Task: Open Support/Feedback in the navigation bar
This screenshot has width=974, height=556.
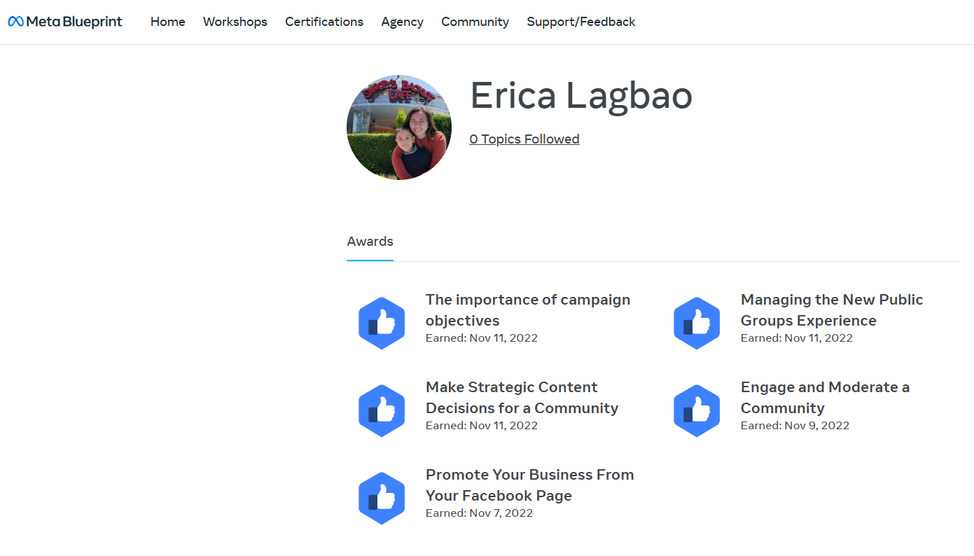Action: (x=581, y=22)
